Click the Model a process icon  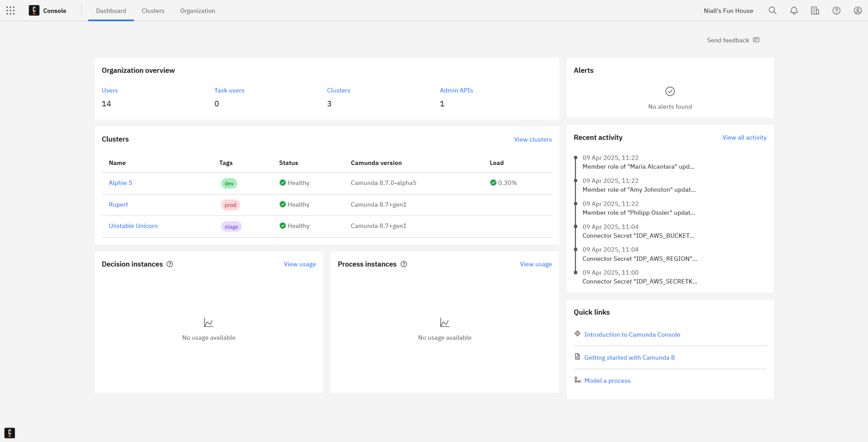point(577,380)
